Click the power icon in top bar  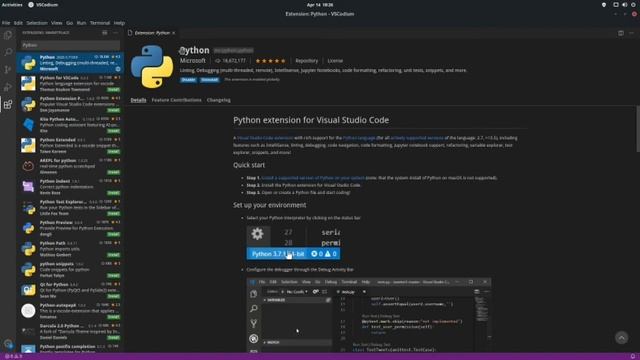coord(633,5)
